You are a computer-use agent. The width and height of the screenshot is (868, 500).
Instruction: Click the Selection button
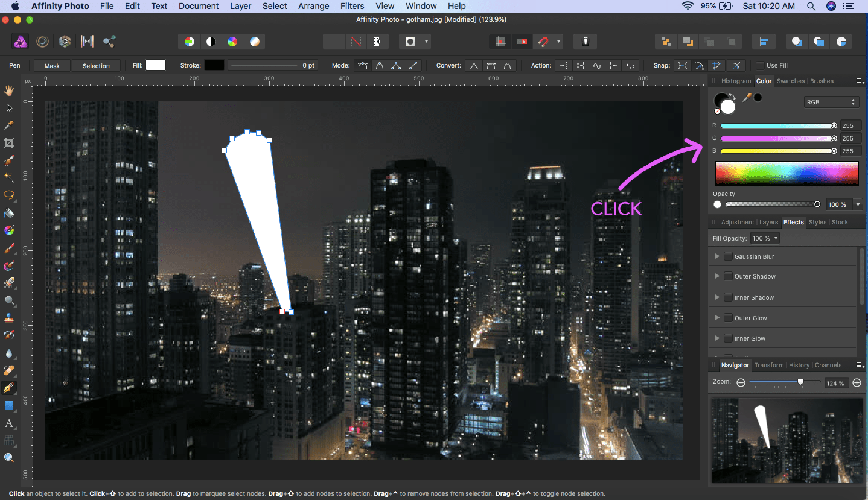click(96, 66)
